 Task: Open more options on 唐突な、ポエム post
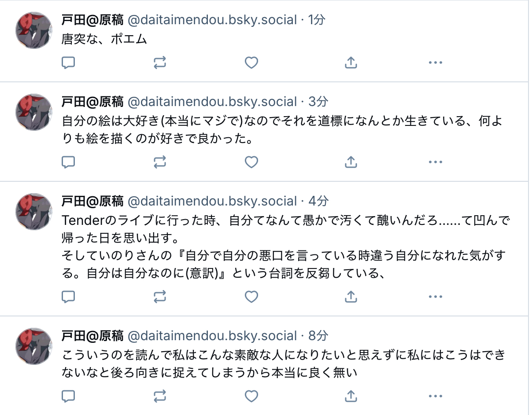point(435,63)
